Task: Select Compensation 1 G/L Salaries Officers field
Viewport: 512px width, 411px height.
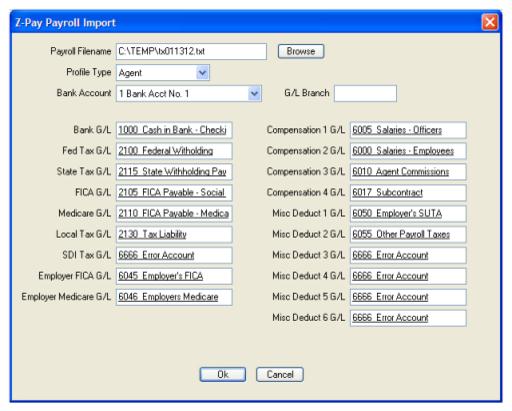Action: (x=408, y=130)
